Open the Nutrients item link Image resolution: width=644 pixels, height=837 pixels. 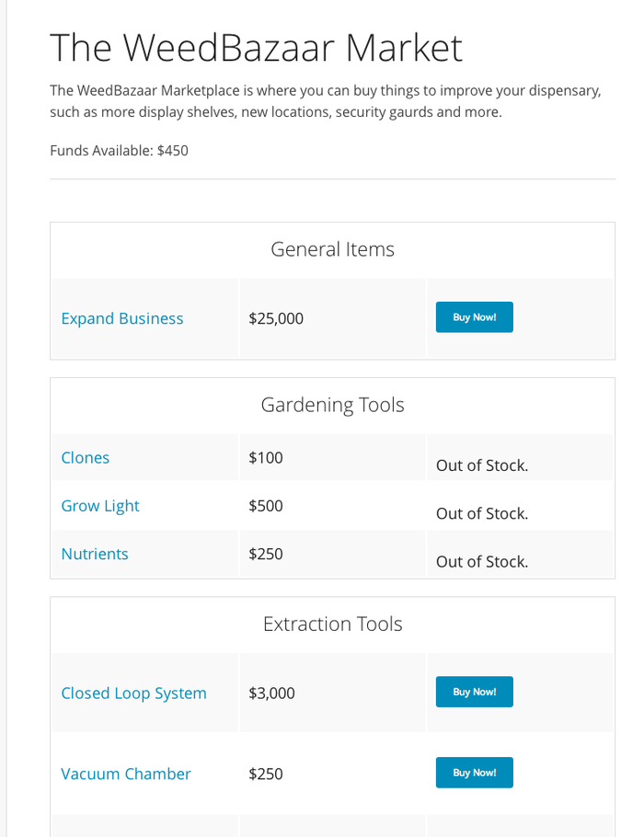coord(95,554)
